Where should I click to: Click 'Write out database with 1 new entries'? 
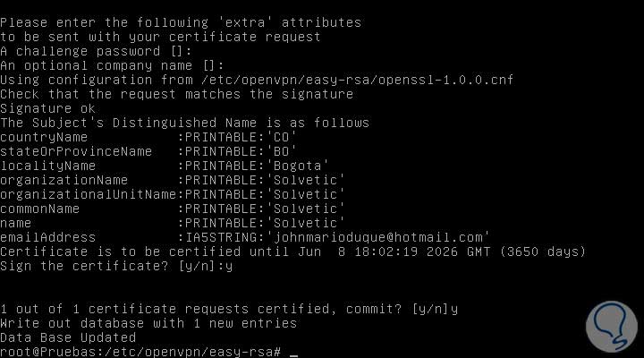point(148,323)
